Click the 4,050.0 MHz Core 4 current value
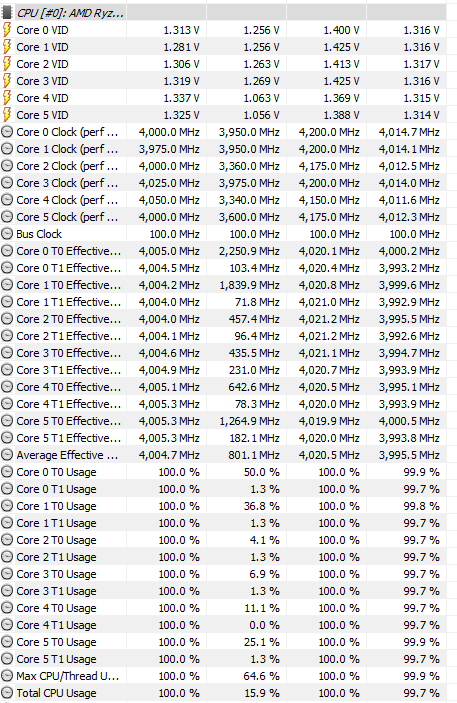 pyautogui.click(x=169, y=200)
